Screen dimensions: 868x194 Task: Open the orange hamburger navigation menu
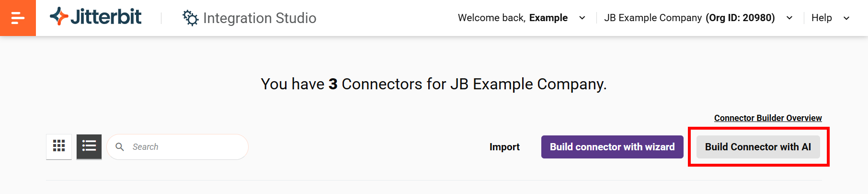[18, 18]
